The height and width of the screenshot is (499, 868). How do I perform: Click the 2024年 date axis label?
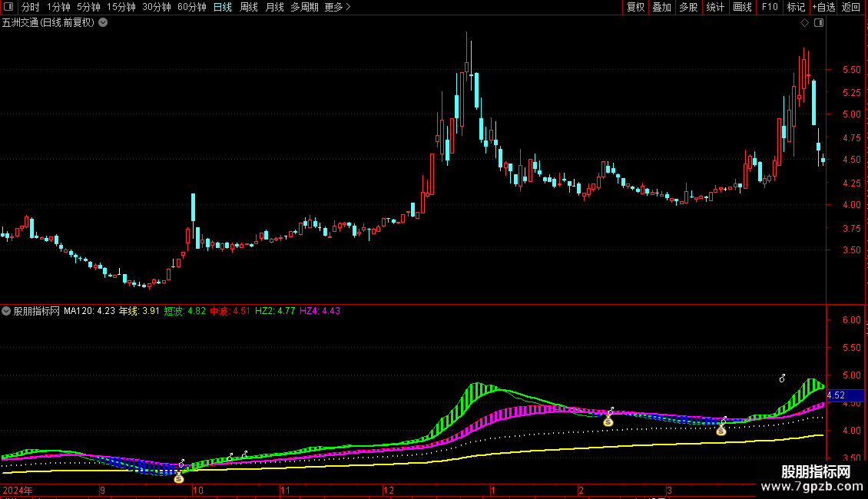click(x=18, y=490)
